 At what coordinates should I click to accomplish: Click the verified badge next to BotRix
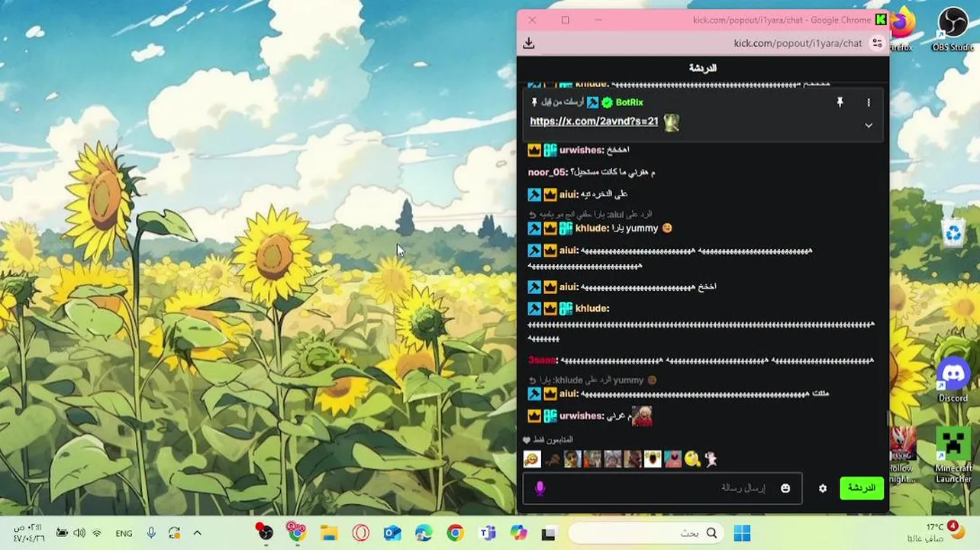[608, 102]
